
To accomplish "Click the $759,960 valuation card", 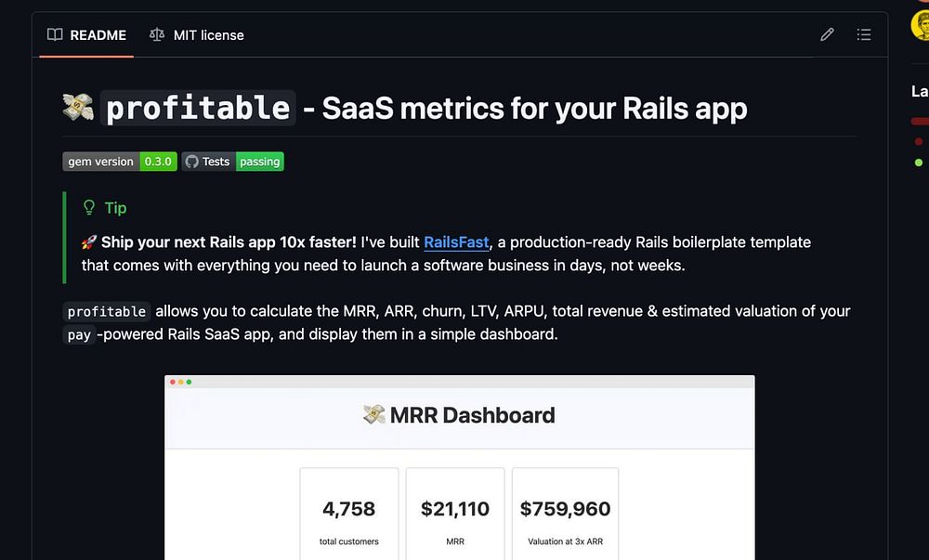I will tap(565, 515).
